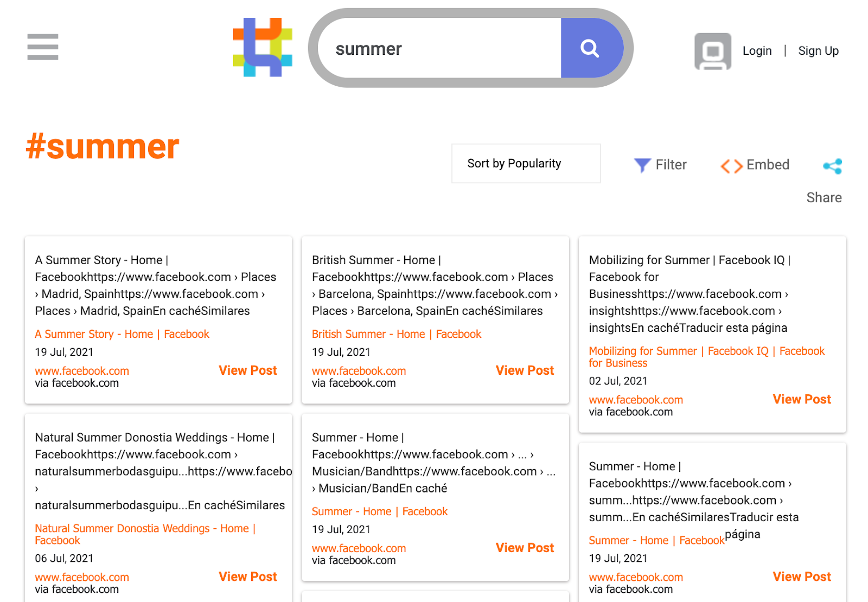This screenshot has width=868, height=602.
Task: Click the Share icon
Action: coord(832,166)
